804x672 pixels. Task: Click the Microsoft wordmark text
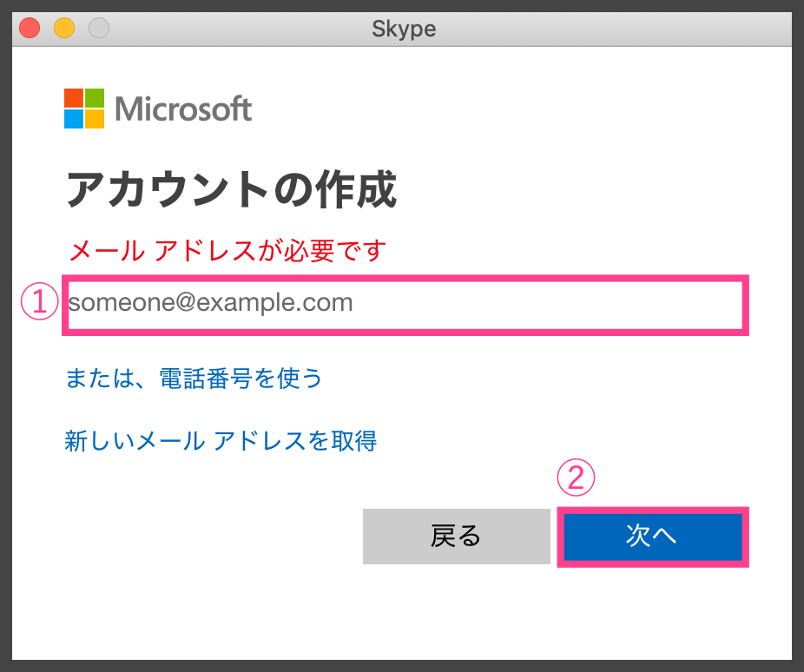point(183,109)
